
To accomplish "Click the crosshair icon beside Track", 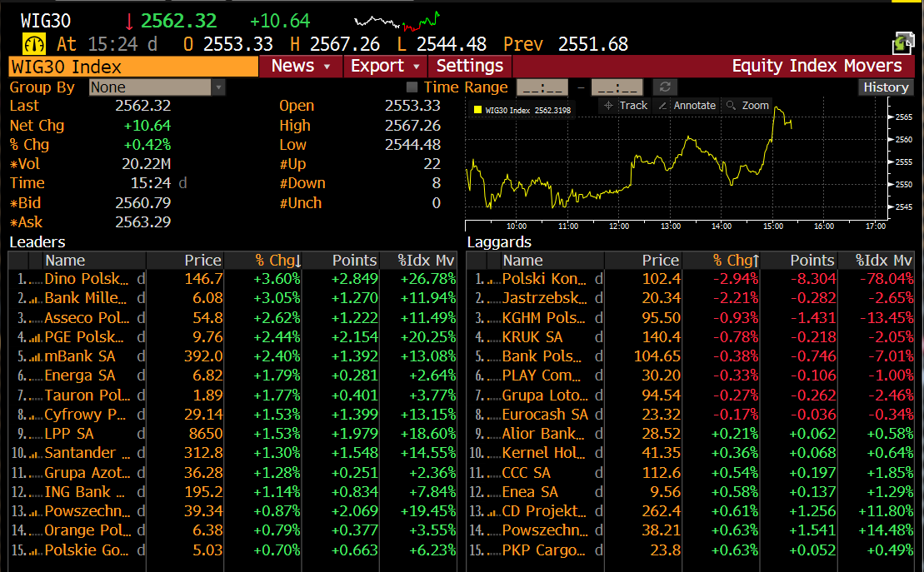I will tap(609, 106).
